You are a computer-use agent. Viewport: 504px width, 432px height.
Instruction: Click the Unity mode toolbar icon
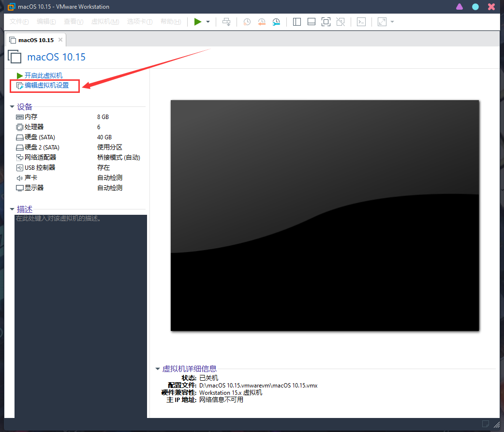[x=341, y=22]
